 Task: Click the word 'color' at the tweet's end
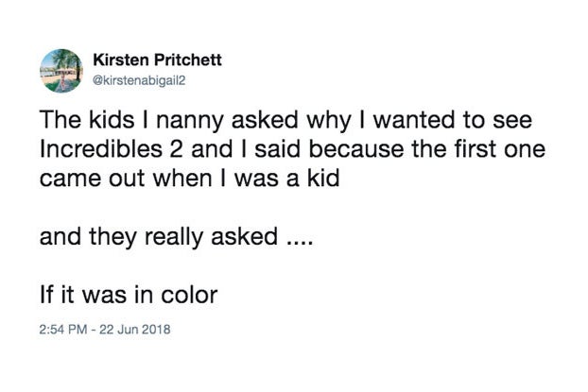(189, 295)
